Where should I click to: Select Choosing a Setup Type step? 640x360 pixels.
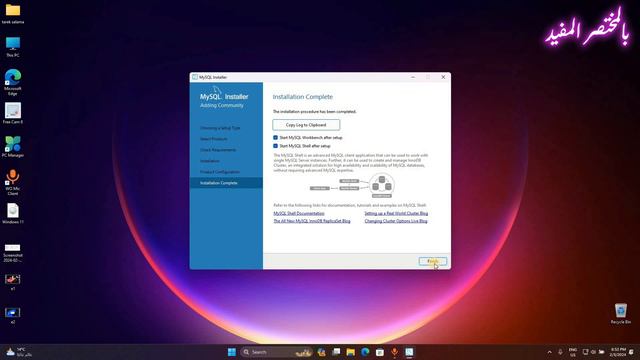tap(220, 128)
